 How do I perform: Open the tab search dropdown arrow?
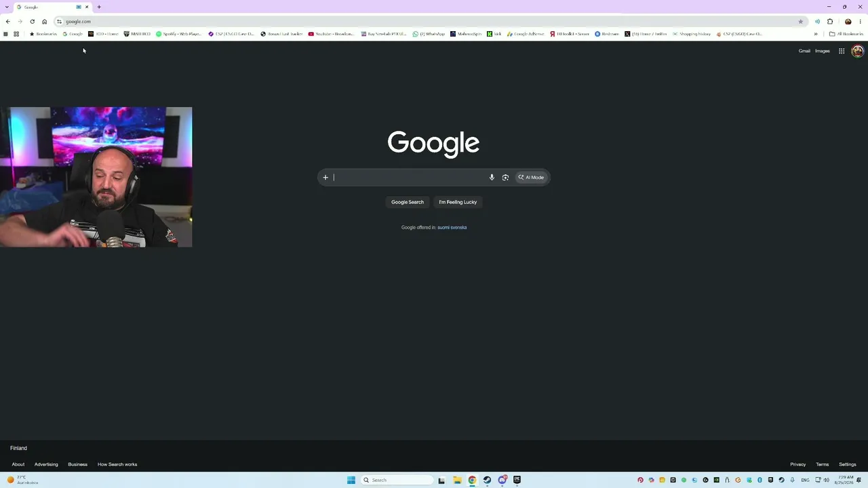7,7
